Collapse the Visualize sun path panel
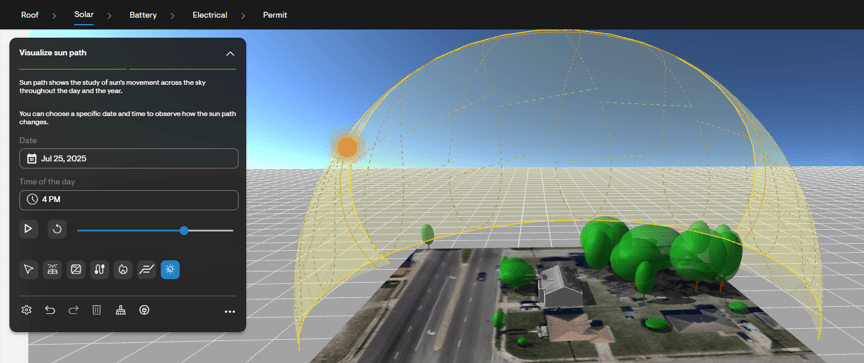This screenshot has height=363, width=864. tap(230, 53)
